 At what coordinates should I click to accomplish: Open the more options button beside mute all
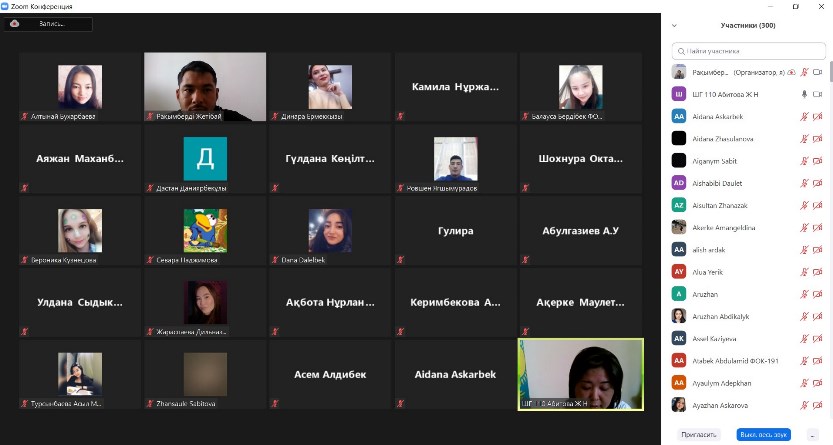pyautogui.click(x=812, y=434)
